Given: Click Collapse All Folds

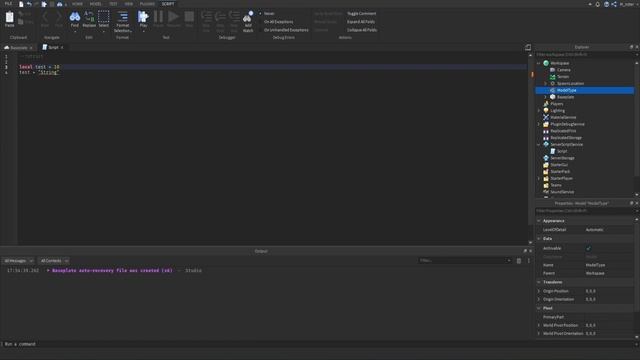Looking at the screenshot, I should tap(362, 30).
